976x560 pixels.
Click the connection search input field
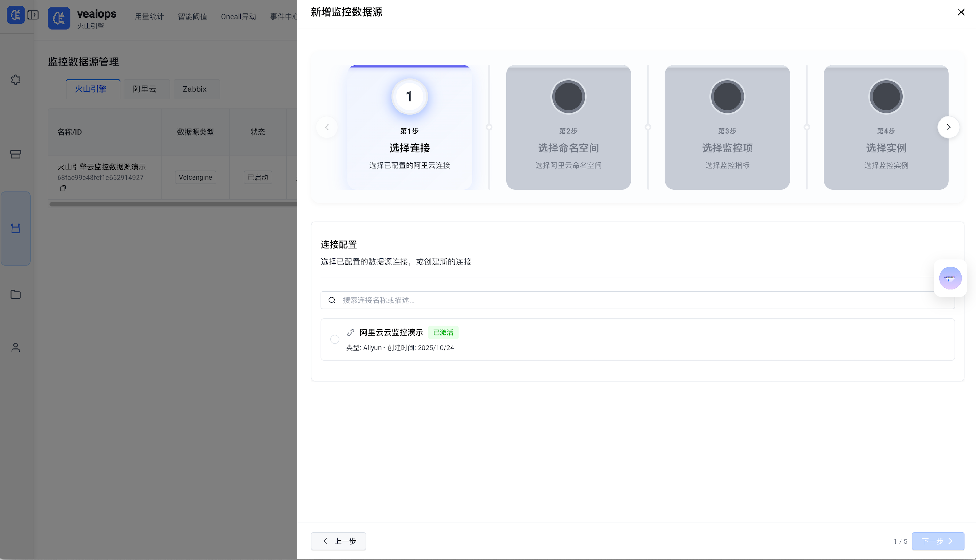coord(539,300)
